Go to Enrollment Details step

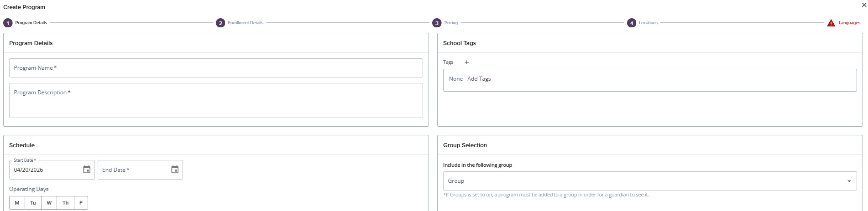click(246, 23)
